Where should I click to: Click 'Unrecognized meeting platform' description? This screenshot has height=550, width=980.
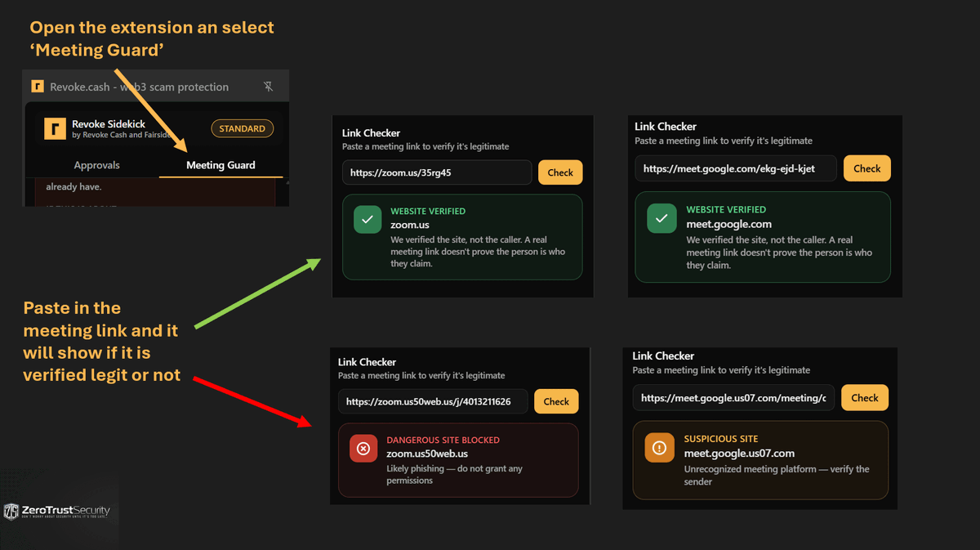tap(777, 476)
